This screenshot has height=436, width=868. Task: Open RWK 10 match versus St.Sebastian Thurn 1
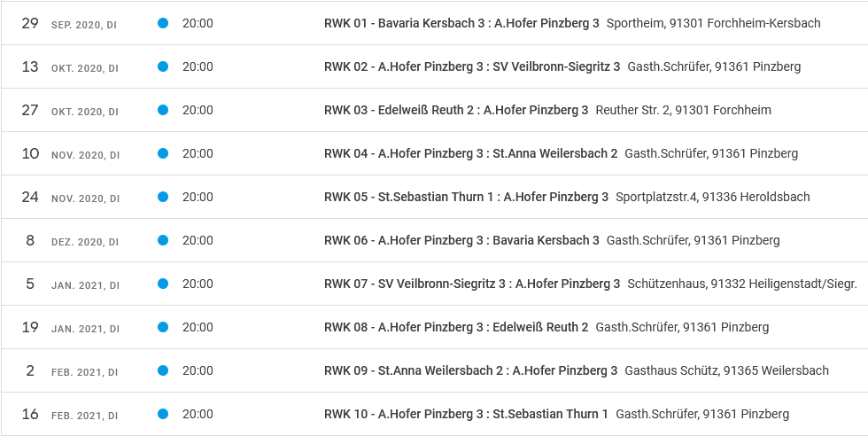pyautogui.click(x=466, y=414)
